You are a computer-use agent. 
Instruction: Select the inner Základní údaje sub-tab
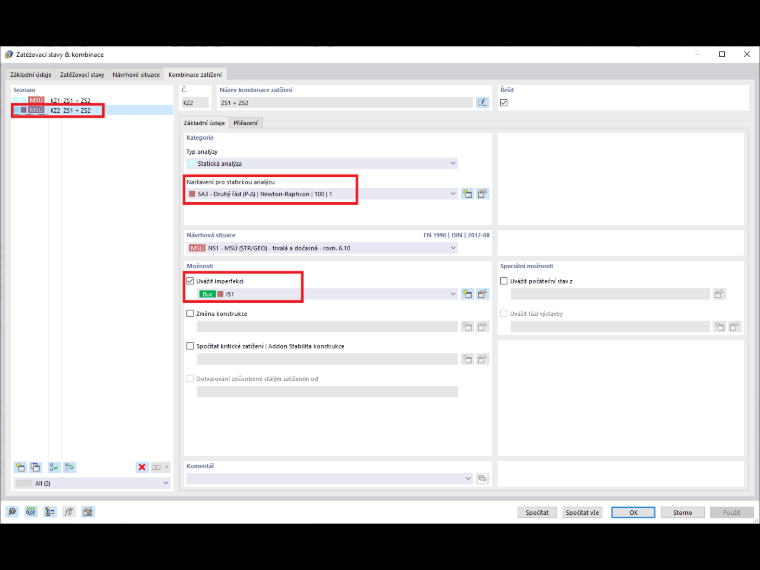pyautogui.click(x=204, y=123)
